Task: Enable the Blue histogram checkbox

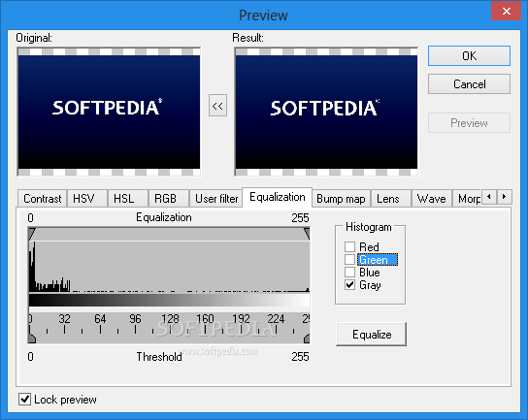Action: pos(349,272)
